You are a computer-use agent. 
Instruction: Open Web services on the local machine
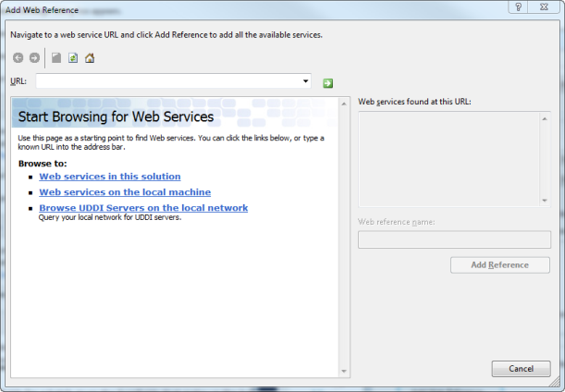125,192
